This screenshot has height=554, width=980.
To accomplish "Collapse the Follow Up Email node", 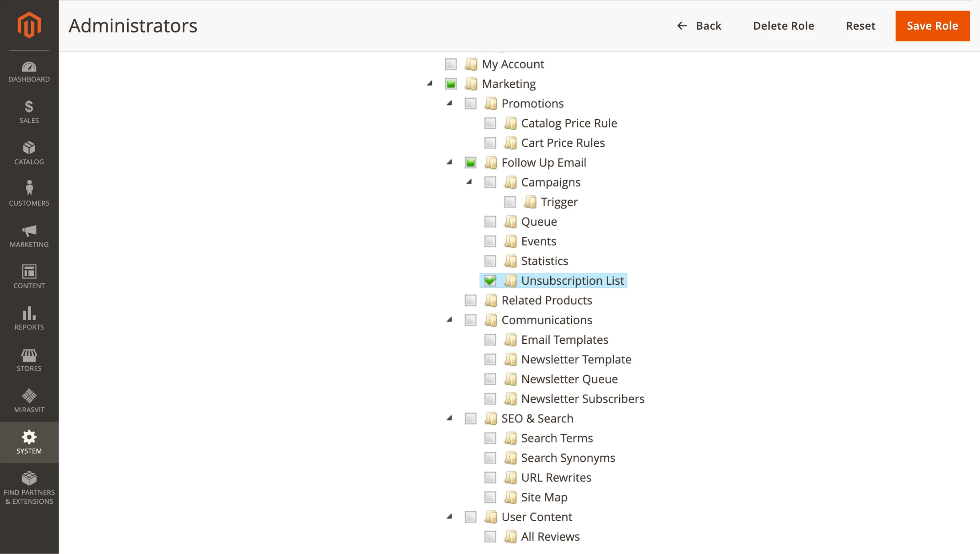I will pyautogui.click(x=449, y=163).
